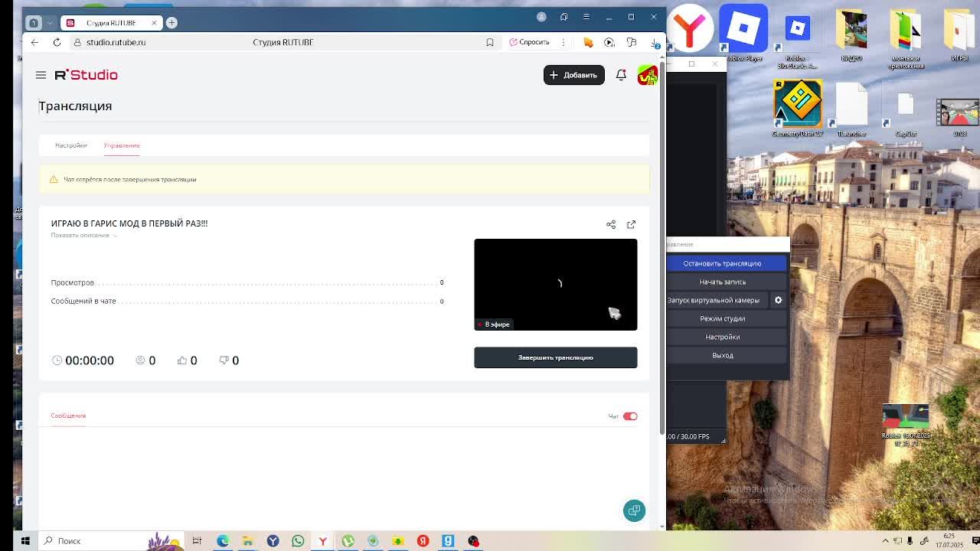
Task: Click the broadcast title ИГРАЮ В ГАРИС МОД
Action: 129,223
